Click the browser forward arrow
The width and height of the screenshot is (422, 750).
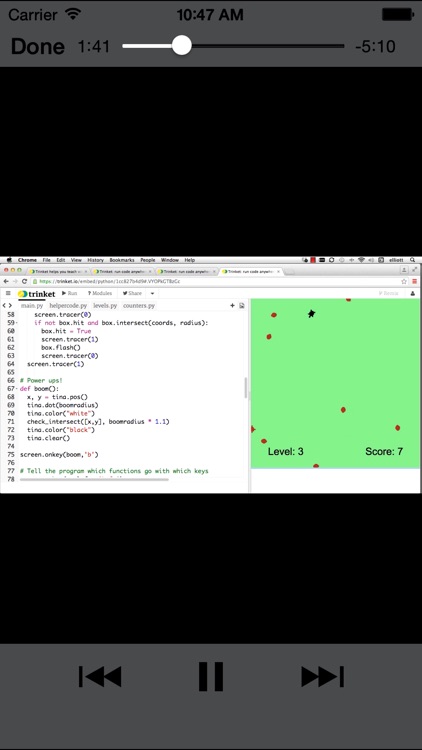[15, 281]
